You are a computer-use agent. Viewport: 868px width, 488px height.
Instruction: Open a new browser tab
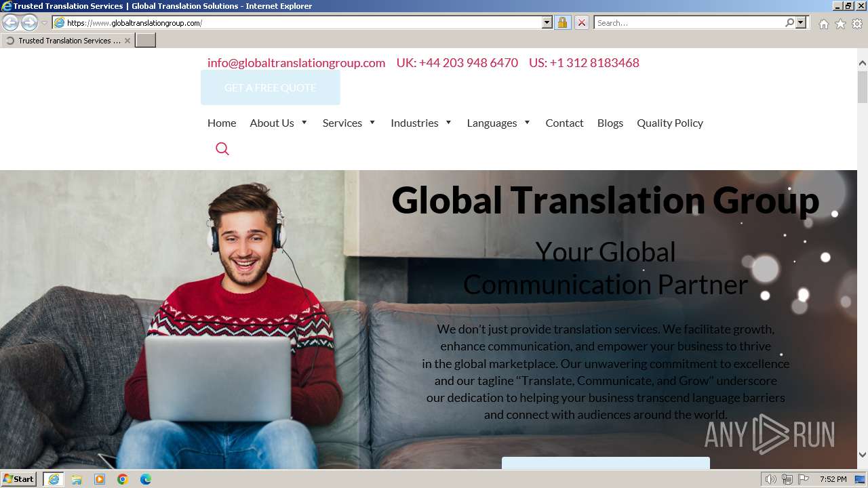[x=145, y=41]
